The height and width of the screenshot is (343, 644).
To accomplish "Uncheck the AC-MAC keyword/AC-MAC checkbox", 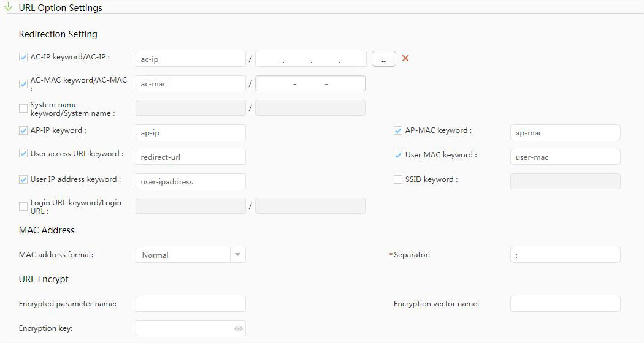I will coord(23,83).
